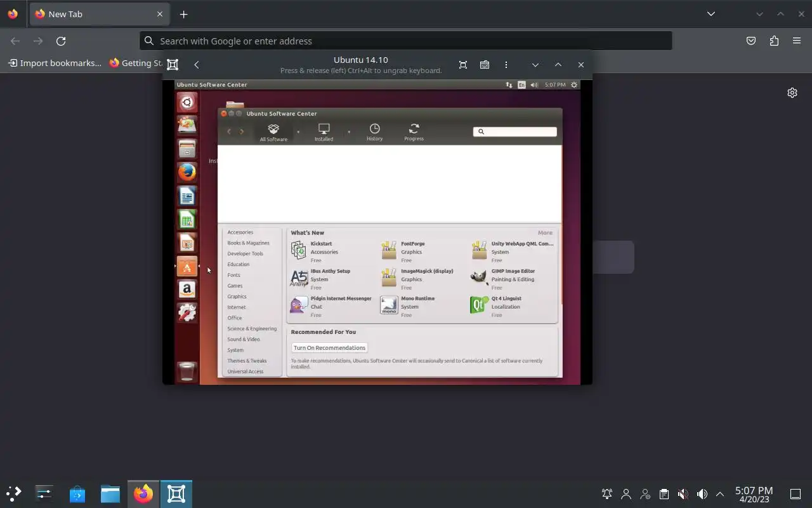Open the new tab page settings gear

coord(792,93)
